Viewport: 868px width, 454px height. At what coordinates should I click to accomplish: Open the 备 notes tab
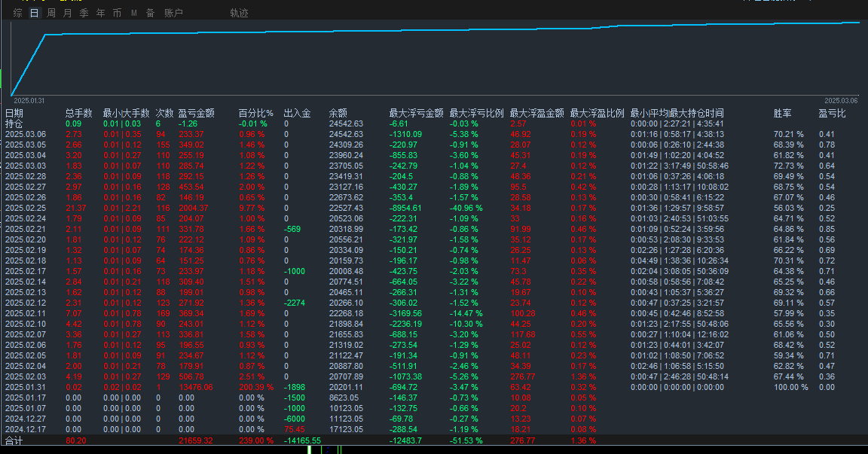tap(151, 13)
